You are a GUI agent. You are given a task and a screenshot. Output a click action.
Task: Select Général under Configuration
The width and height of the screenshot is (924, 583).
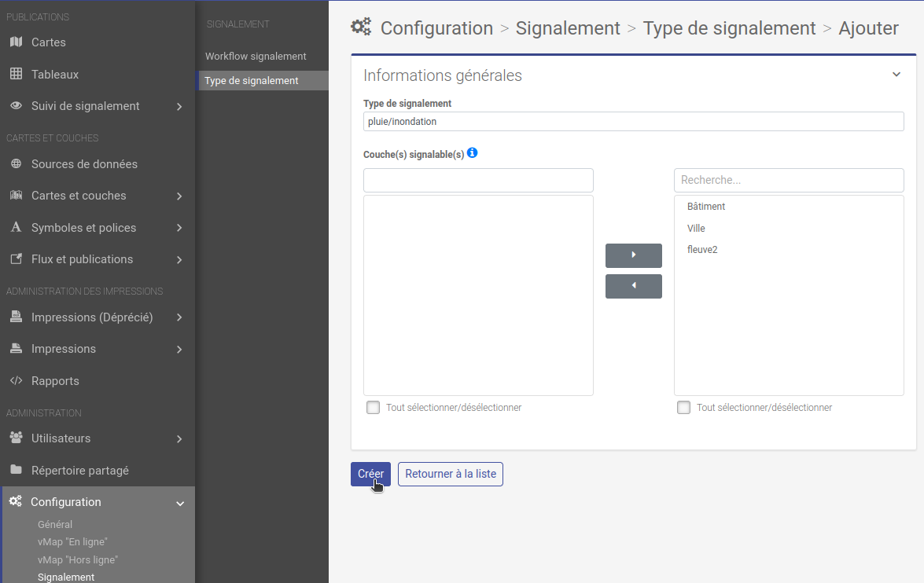(53, 524)
